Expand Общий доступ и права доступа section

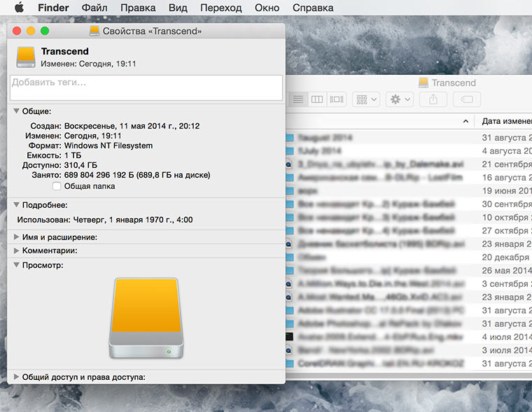coord(16,377)
